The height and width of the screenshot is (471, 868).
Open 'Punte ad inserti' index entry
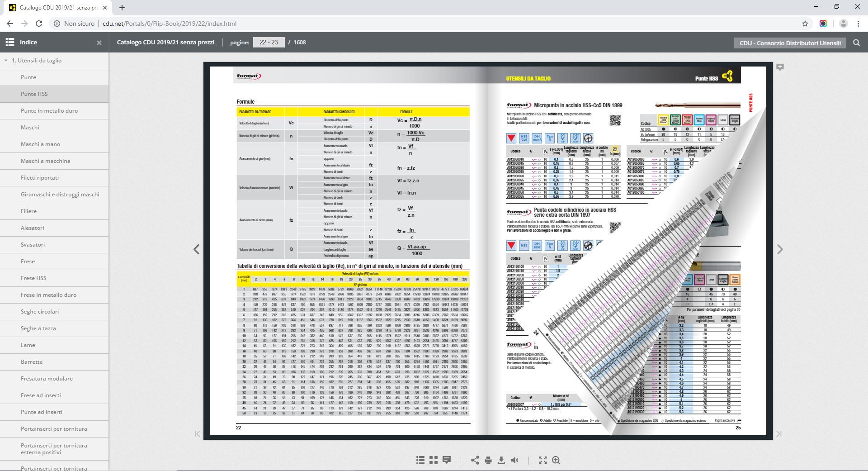tap(54, 412)
